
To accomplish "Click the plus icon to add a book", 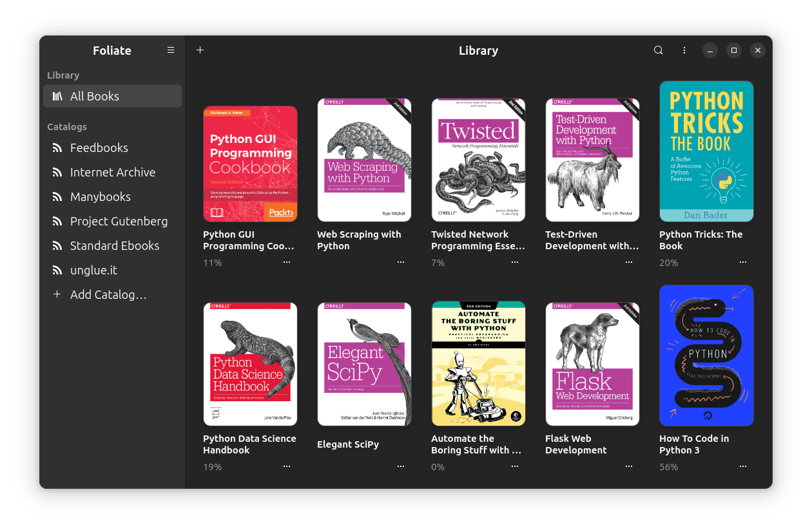I will [200, 50].
